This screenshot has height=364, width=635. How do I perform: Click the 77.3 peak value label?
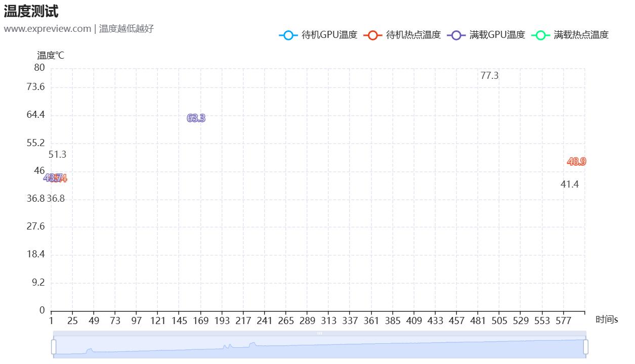[489, 76]
